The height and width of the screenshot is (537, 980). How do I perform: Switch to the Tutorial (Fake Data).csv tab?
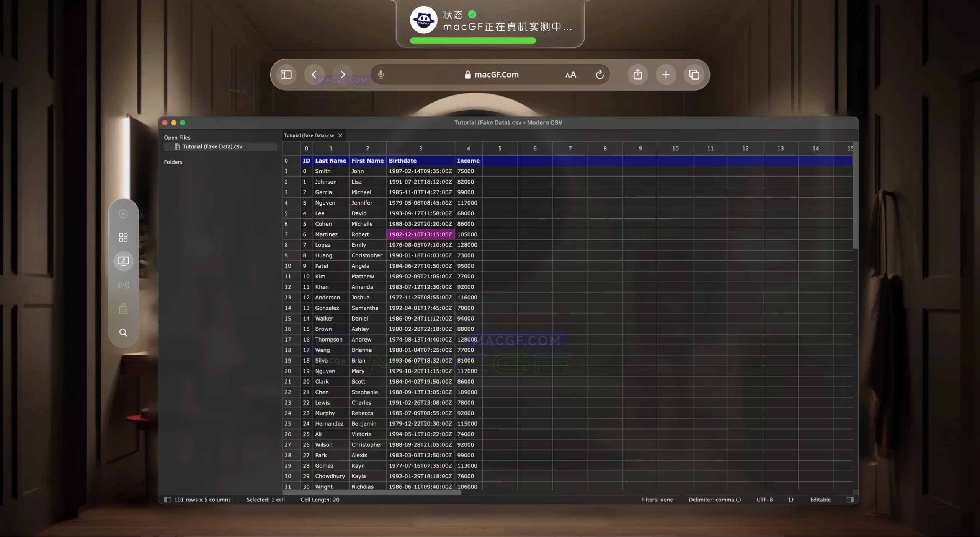[x=309, y=135]
